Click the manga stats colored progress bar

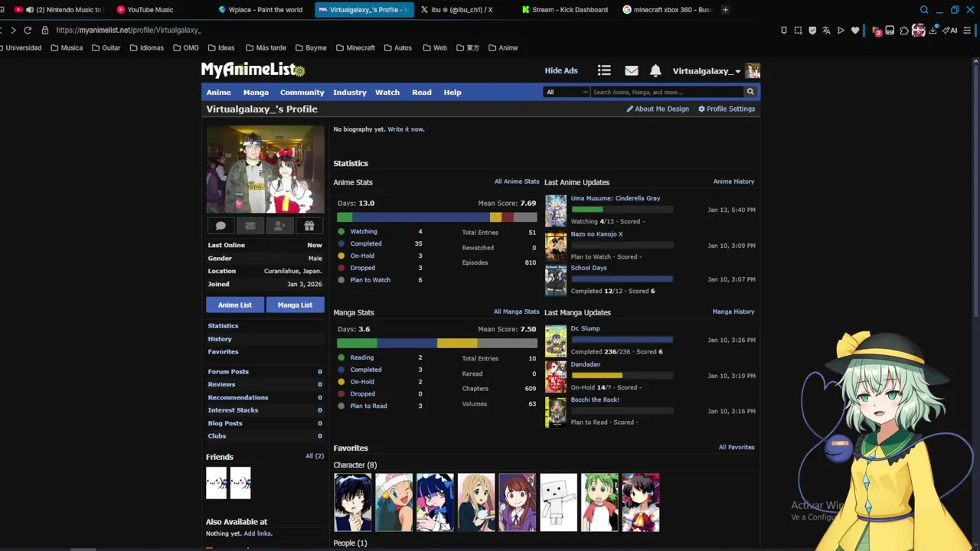coord(436,344)
